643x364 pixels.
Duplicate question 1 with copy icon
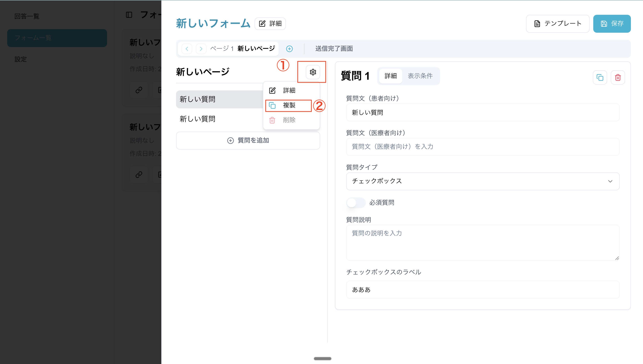600,77
